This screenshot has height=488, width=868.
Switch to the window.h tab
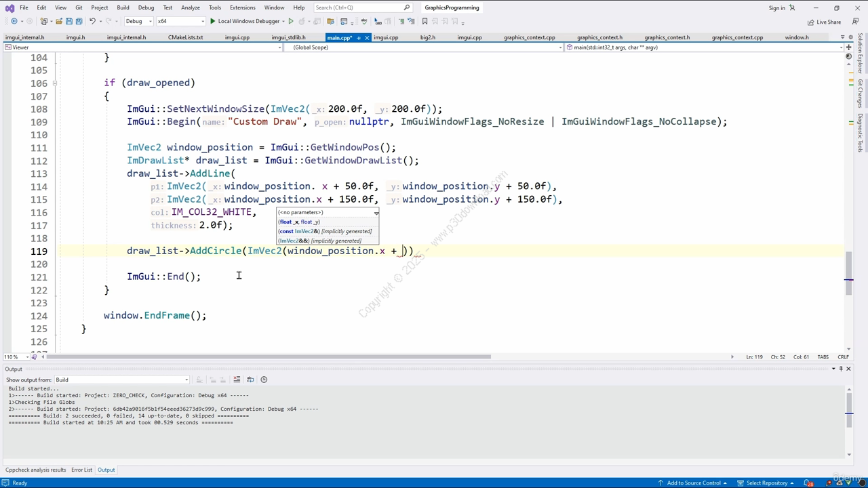797,37
